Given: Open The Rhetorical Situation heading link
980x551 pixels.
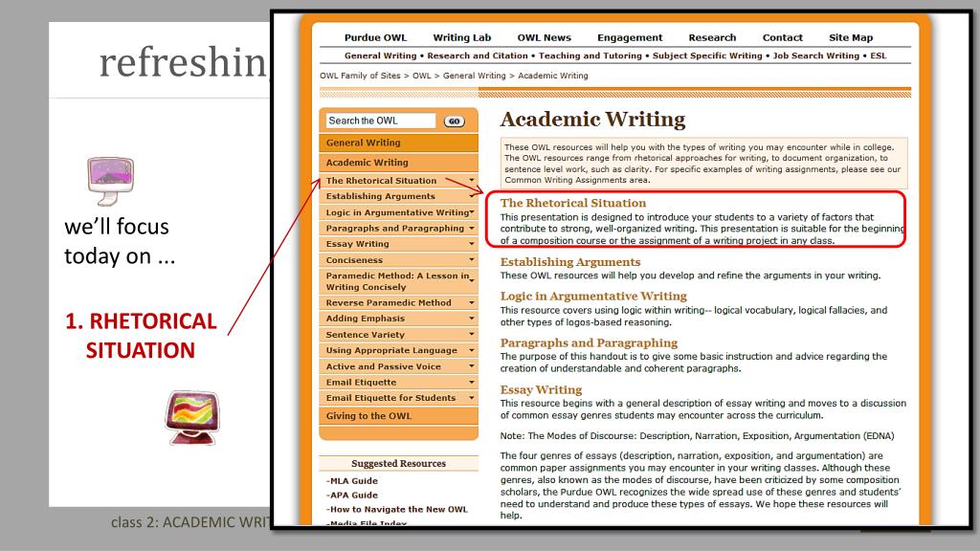Looking at the screenshot, I should point(573,203).
